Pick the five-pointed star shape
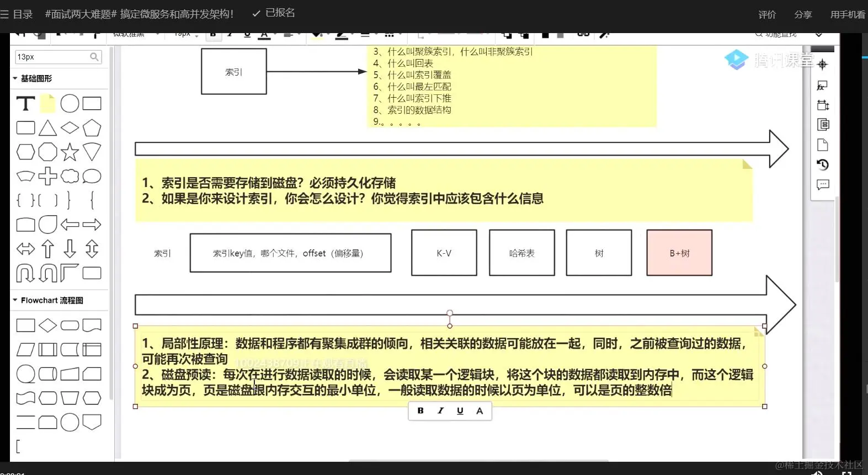Screen dimensions: 868x475 pyautogui.click(x=70, y=152)
